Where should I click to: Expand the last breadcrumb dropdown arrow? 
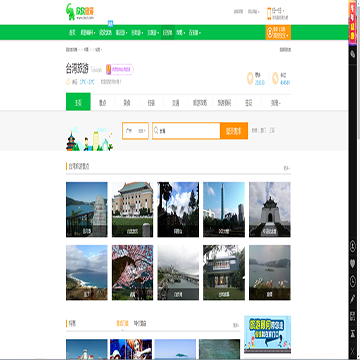(101, 50)
